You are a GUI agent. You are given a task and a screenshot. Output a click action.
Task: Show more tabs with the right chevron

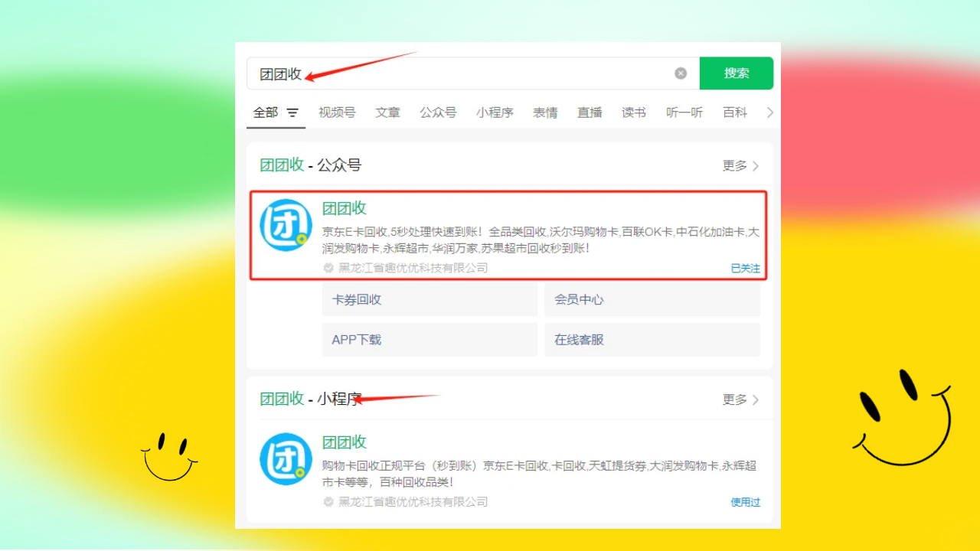pyautogui.click(x=770, y=112)
